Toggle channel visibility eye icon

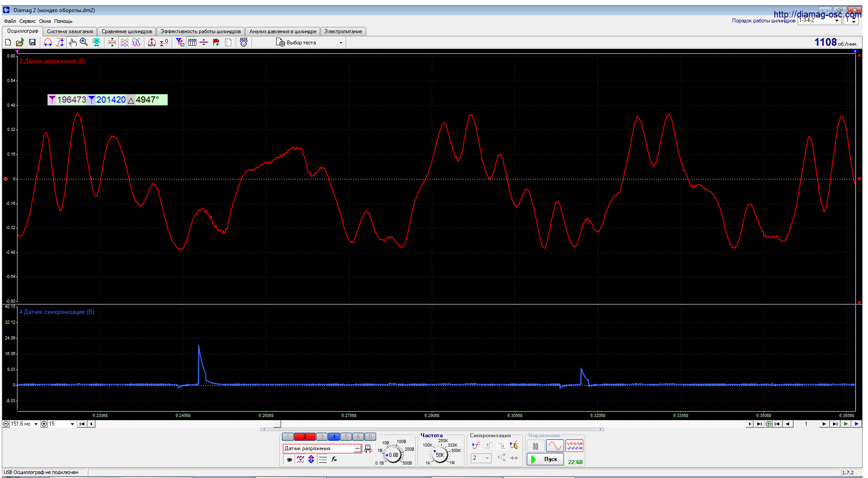coord(289,459)
